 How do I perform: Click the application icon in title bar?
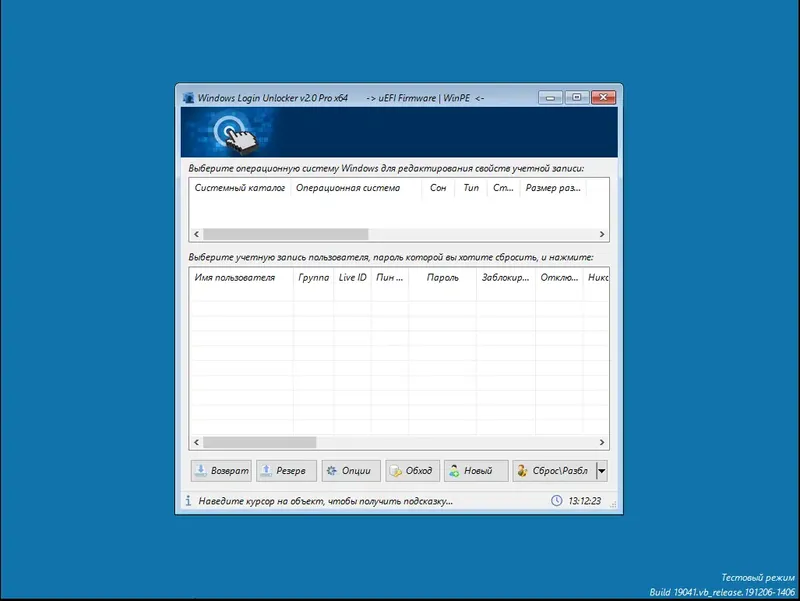(188, 97)
